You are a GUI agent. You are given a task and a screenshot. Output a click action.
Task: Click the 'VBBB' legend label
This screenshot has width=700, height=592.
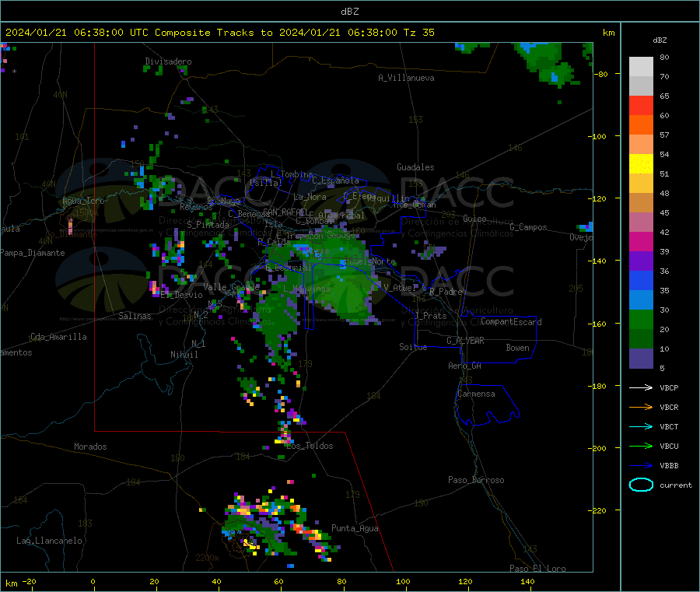coord(669,465)
